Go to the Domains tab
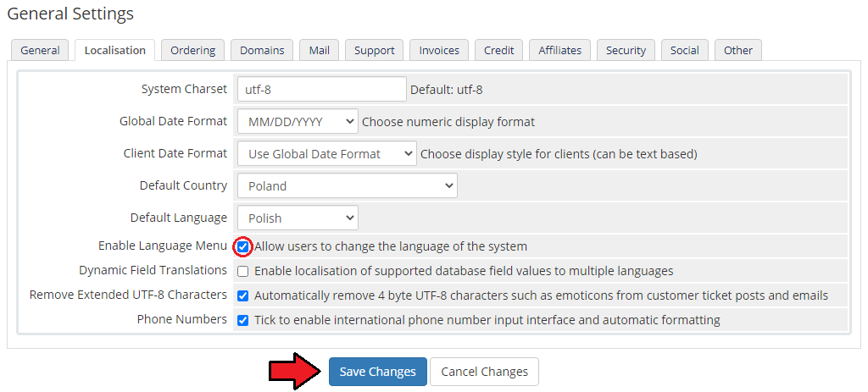This screenshot has width=868, height=392. pyautogui.click(x=262, y=50)
